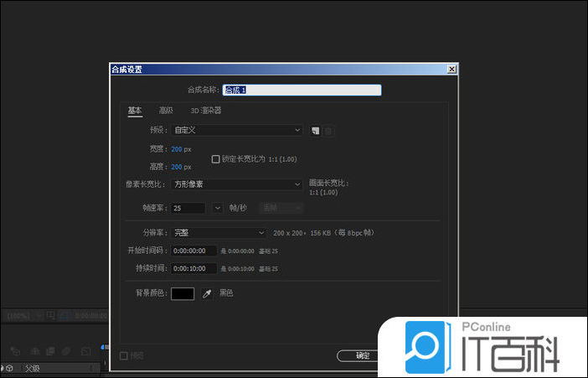Open the black 背景颜色 swatch
Viewport: 588px width, 378px height.
tap(183, 293)
